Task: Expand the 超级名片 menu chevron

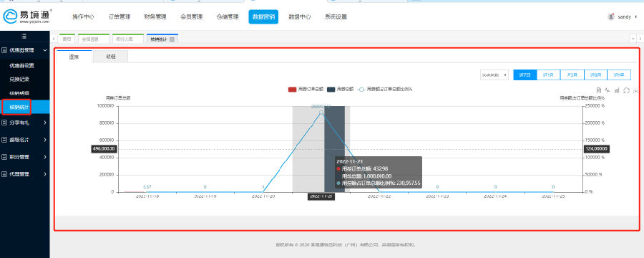Action: click(44, 140)
